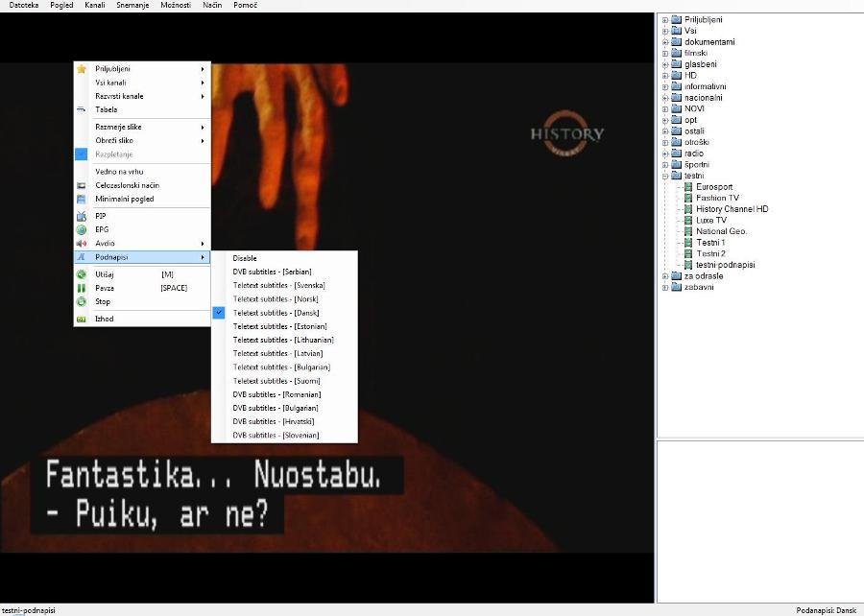Collapse the testni folder in channel tree
Screen dimensions: 864x616
(x=664, y=176)
